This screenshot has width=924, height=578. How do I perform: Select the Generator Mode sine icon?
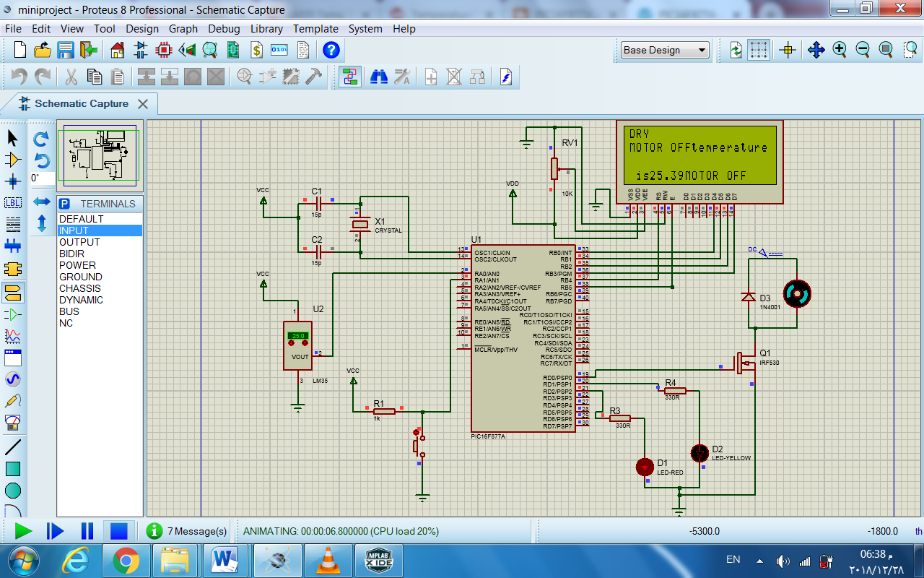pyautogui.click(x=12, y=379)
